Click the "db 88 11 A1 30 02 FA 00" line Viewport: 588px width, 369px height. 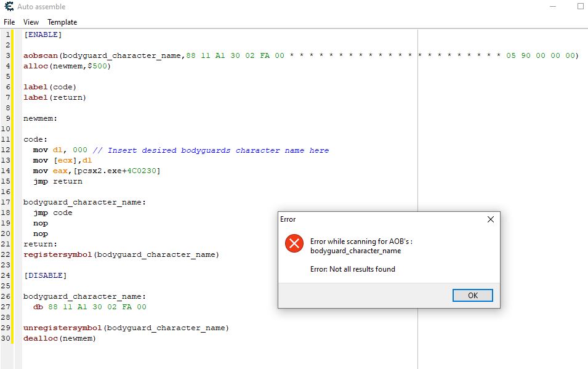[x=90, y=307]
